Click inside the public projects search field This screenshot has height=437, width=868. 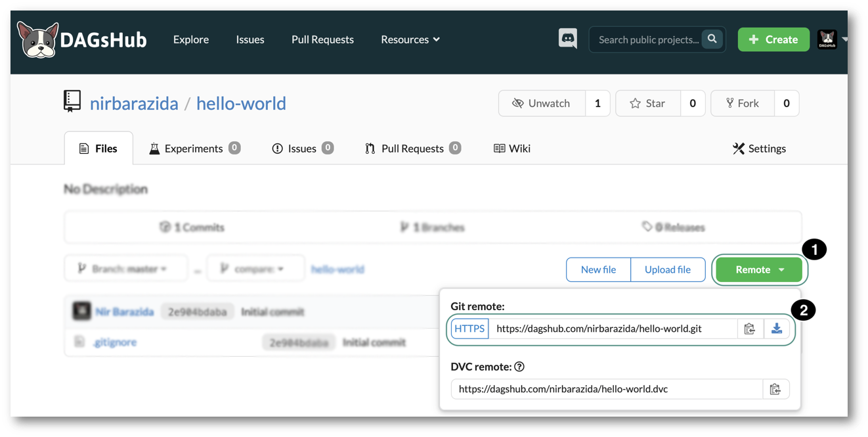(647, 39)
